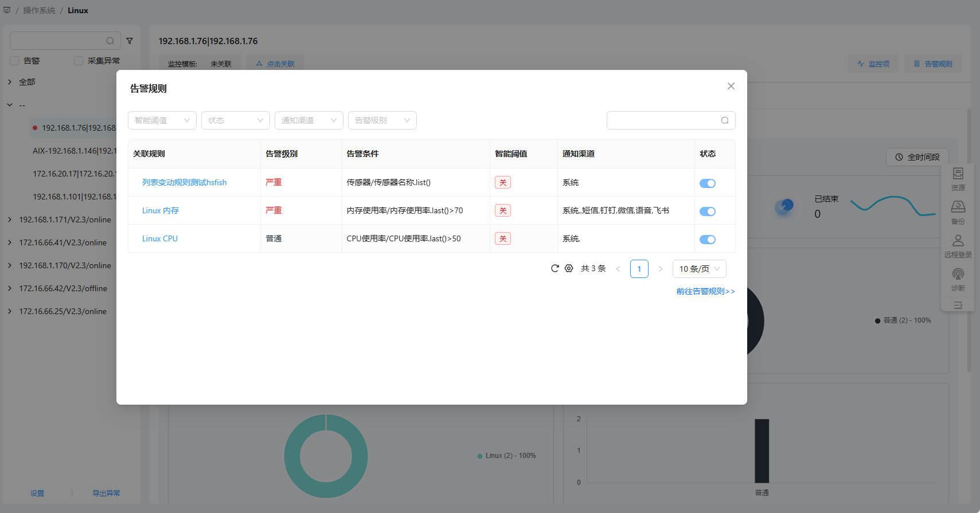Click 关 smart threshold tag for Linux 内存
Screen dimensions: 980x513
click(503, 210)
